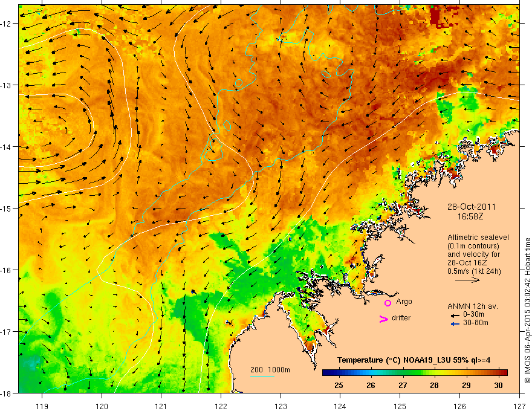Click latitude axis label -14
Image resolution: width=532 pixels, height=411 pixels.
pyautogui.click(x=6, y=147)
